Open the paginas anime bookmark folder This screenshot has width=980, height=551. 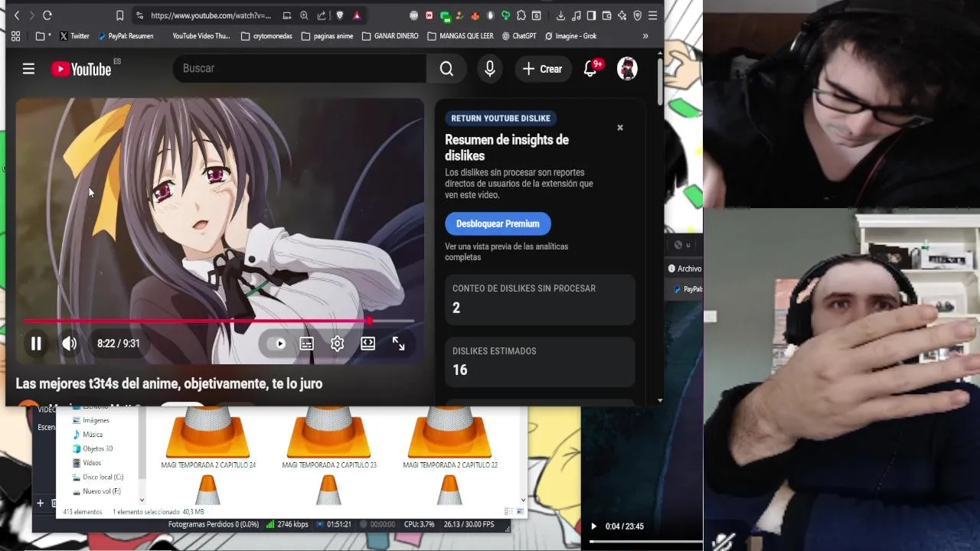(327, 36)
